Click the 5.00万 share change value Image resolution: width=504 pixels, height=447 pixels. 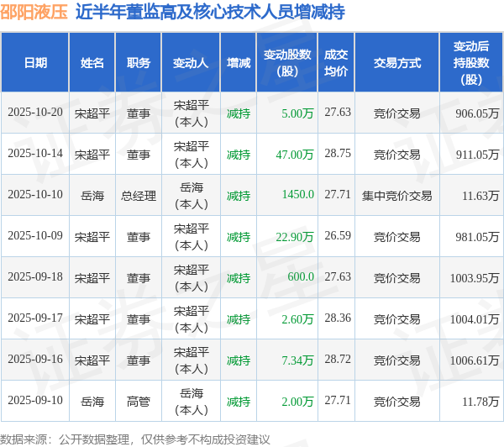(x=297, y=113)
